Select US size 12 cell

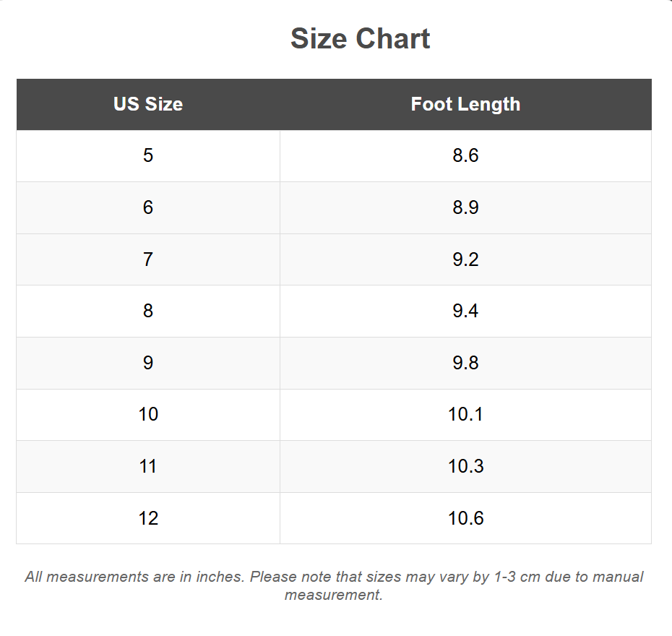(148, 518)
